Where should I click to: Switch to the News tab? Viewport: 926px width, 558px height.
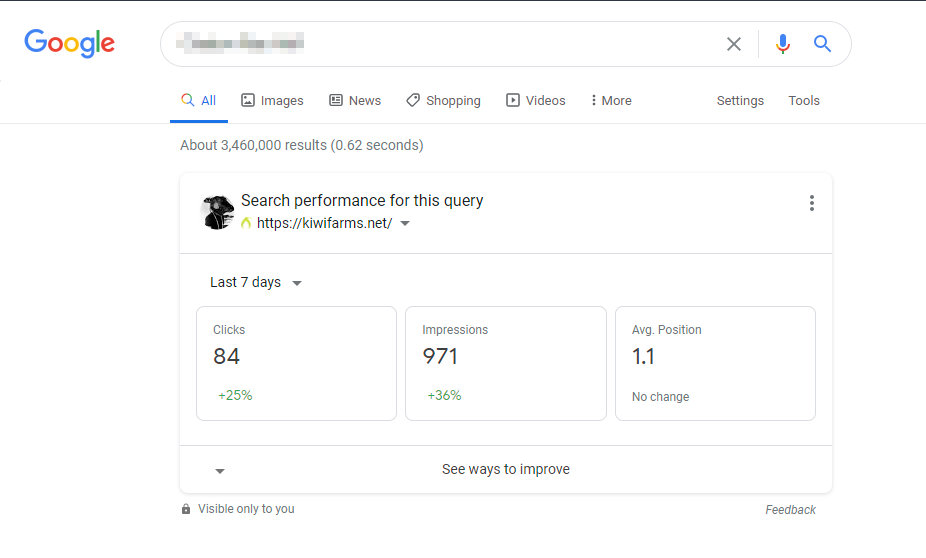pos(355,100)
